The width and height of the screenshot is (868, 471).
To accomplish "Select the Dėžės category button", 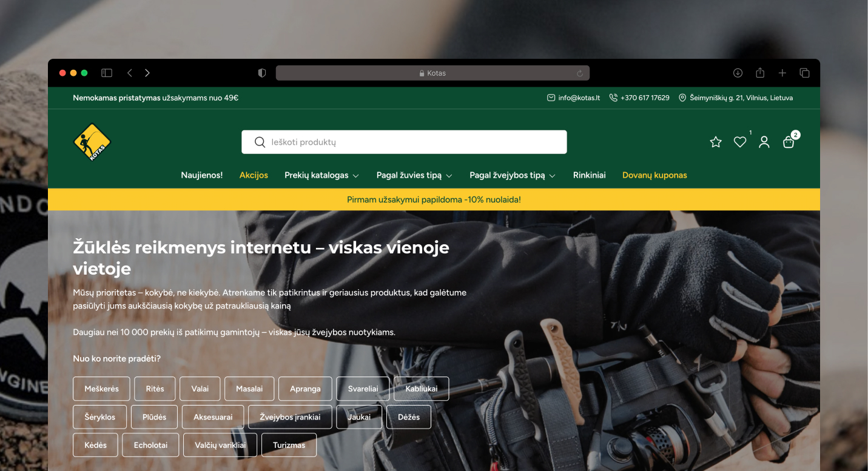I will click(x=408, y=417).
